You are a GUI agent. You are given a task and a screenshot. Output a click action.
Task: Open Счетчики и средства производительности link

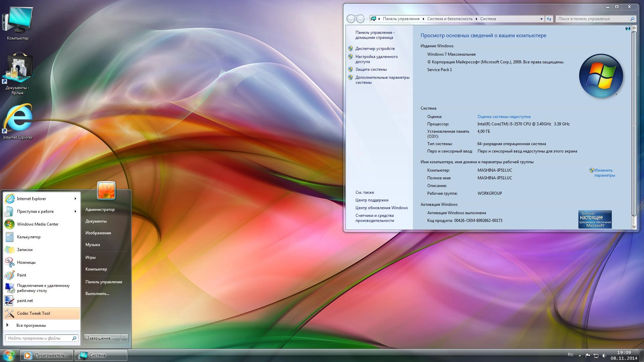coord(375,218)
